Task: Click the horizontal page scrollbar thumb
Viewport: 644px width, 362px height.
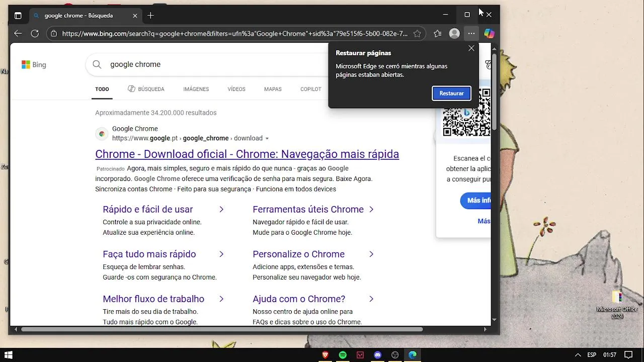Action: pos(221,329)
